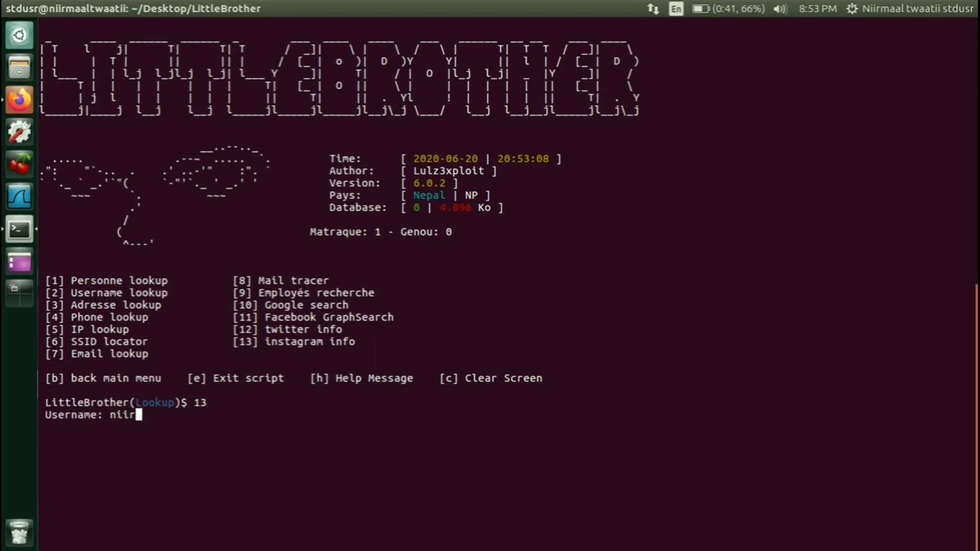980x551 pixels.
Task: Click the '[c] Clear Screen' text
Action: coord(491,378)
